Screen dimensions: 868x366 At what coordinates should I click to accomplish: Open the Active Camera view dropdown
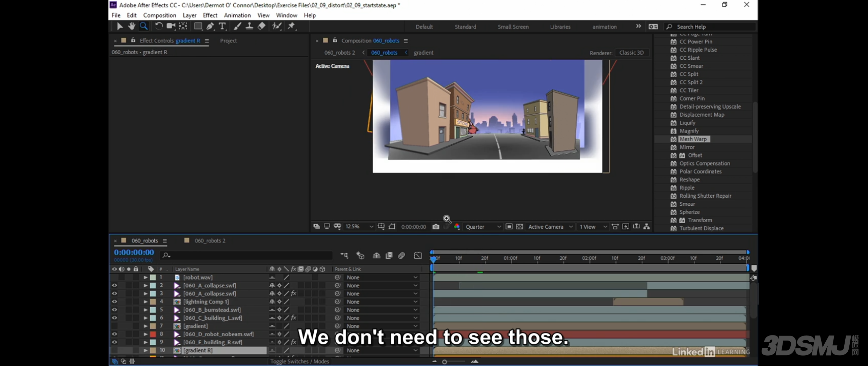coord(550,227)
